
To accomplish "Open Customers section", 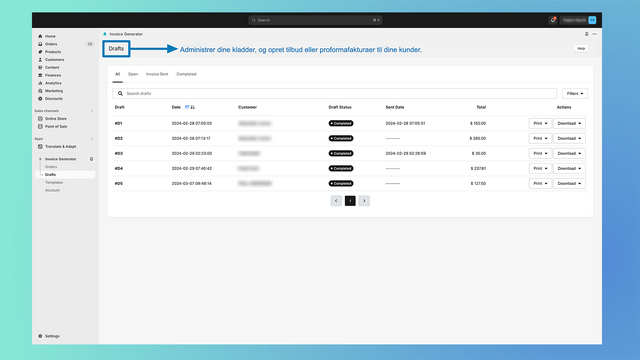I will tap(54, 60).
